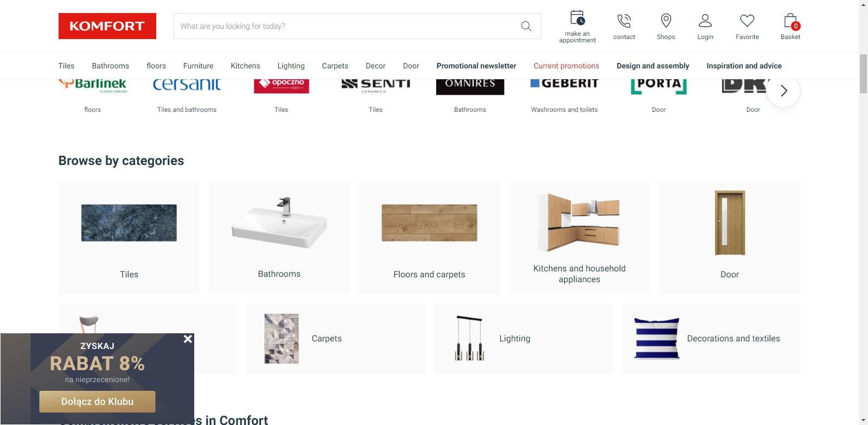The image size is (868, 425).
Task: Open the Current promotions link
Action: (566, 66)
